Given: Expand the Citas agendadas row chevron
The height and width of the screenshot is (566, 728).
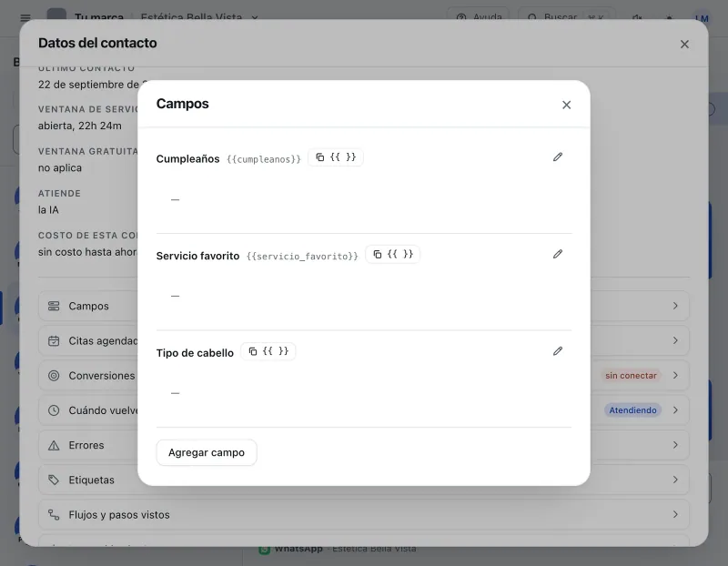Looking at the screenshot, I should pos(675,340).
